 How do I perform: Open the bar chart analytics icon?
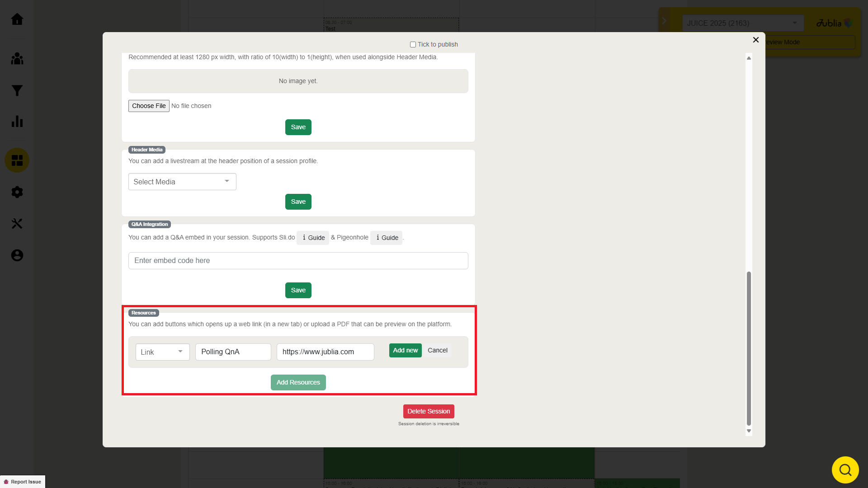point(17,121)
